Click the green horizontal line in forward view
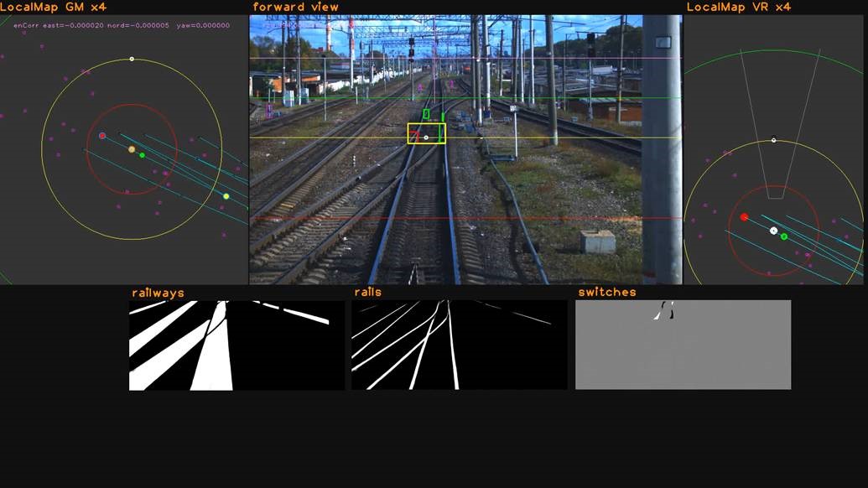868x488 pixels. click(x=465, y=98)
